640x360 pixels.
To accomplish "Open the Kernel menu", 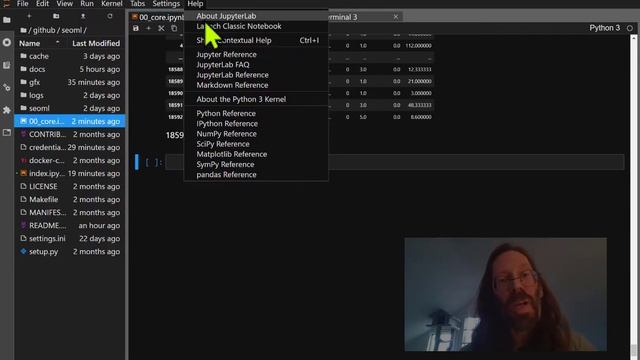I will click(111, 4).
